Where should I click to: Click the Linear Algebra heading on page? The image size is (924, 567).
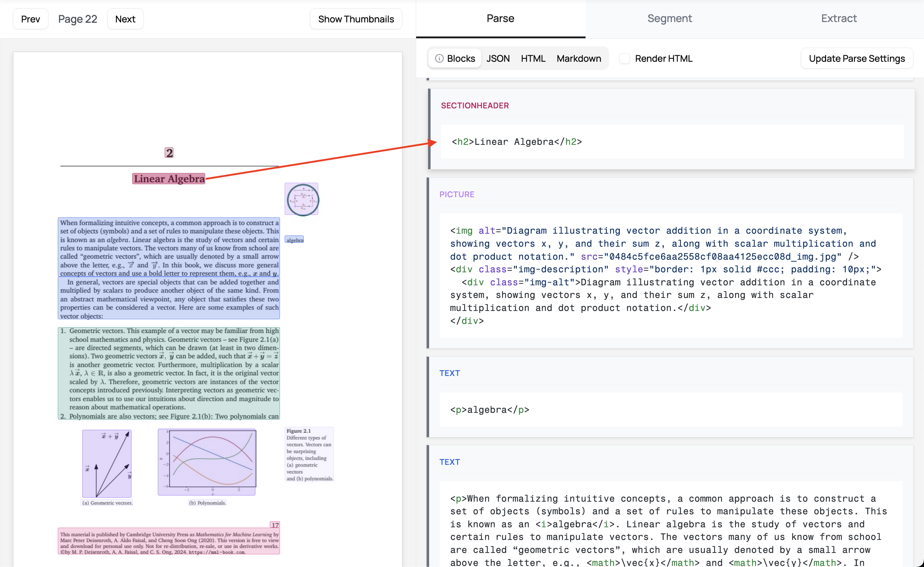[169, 179]
